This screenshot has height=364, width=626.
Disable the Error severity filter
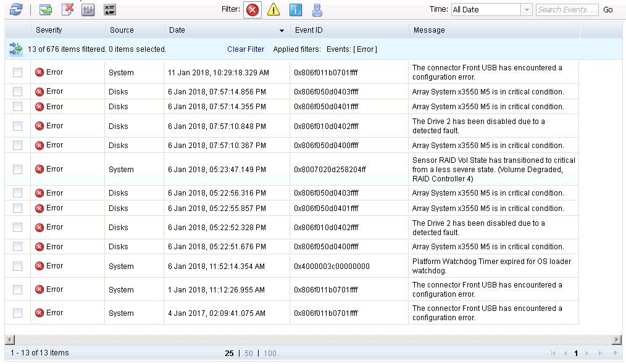point(252,9)
